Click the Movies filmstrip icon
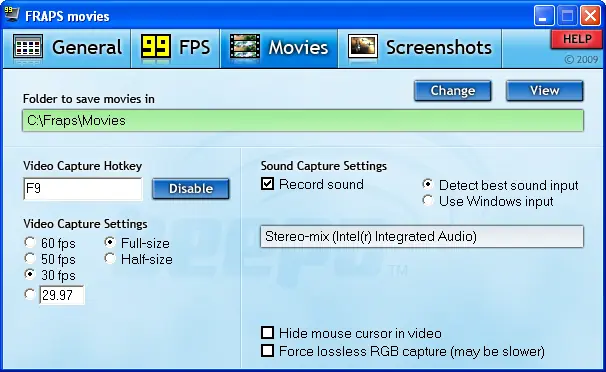Image resolution: width=606 pixels, height=372 pixels. tap(245, 46)
